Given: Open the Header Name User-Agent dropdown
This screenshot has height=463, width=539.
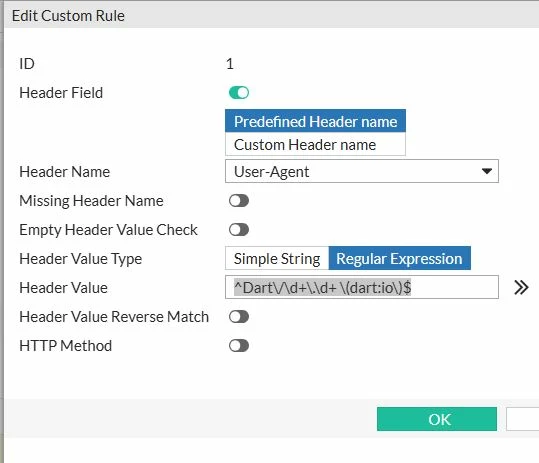Looking at the screenshot, I should (362, 171).
